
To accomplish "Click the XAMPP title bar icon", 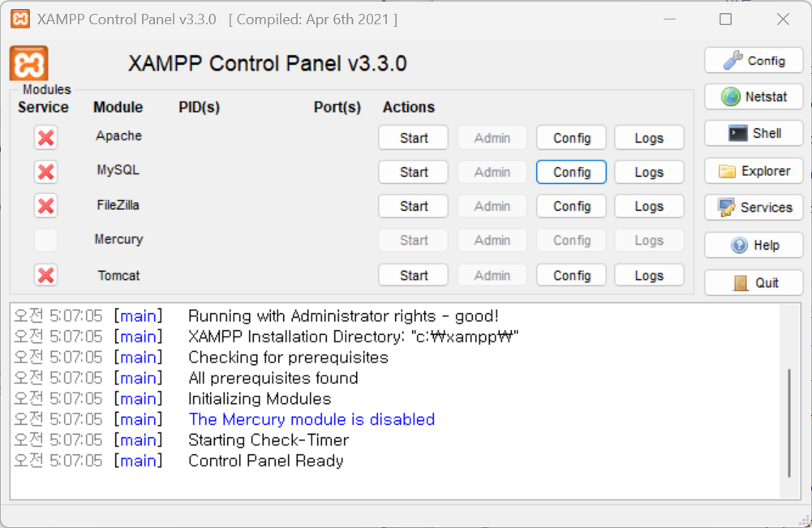I will (x=20, y=19).
